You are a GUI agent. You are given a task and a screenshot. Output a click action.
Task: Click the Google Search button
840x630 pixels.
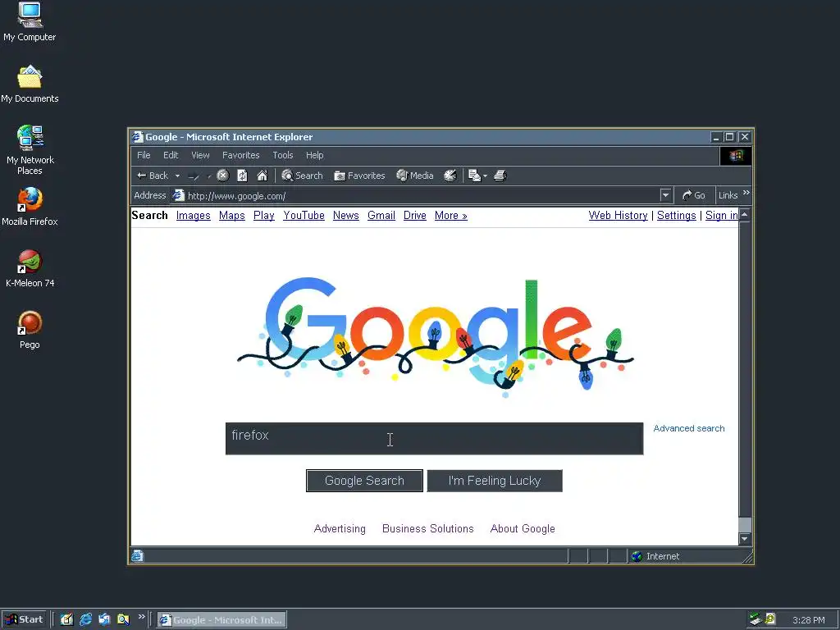click(364, 481)
